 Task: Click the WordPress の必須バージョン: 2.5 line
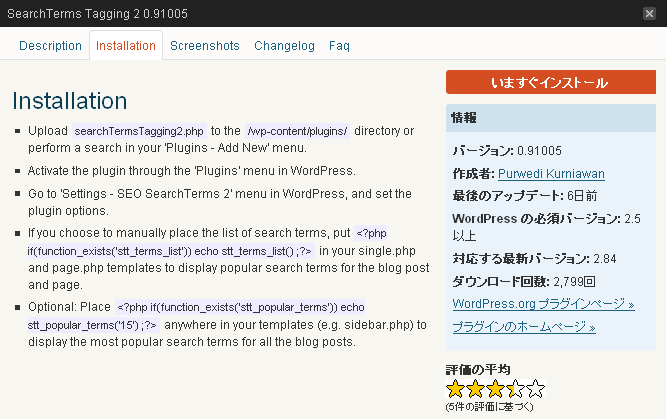[x=546, y=227]
